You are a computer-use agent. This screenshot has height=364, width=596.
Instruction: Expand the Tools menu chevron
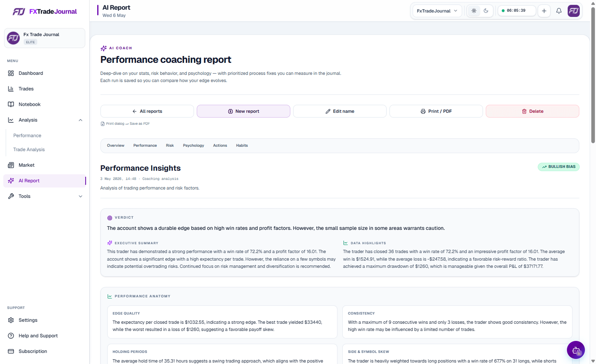click(81, 196)
